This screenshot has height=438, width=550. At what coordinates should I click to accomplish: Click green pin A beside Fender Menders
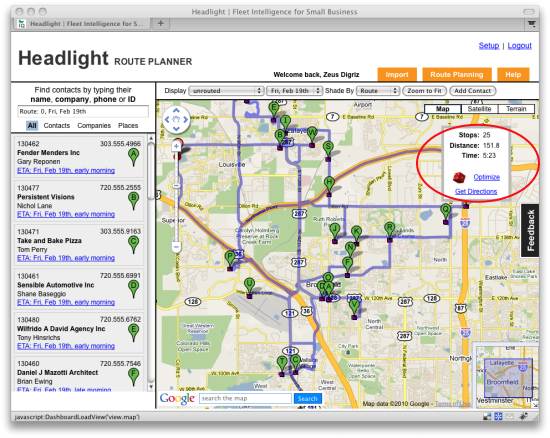coord(133,156)
